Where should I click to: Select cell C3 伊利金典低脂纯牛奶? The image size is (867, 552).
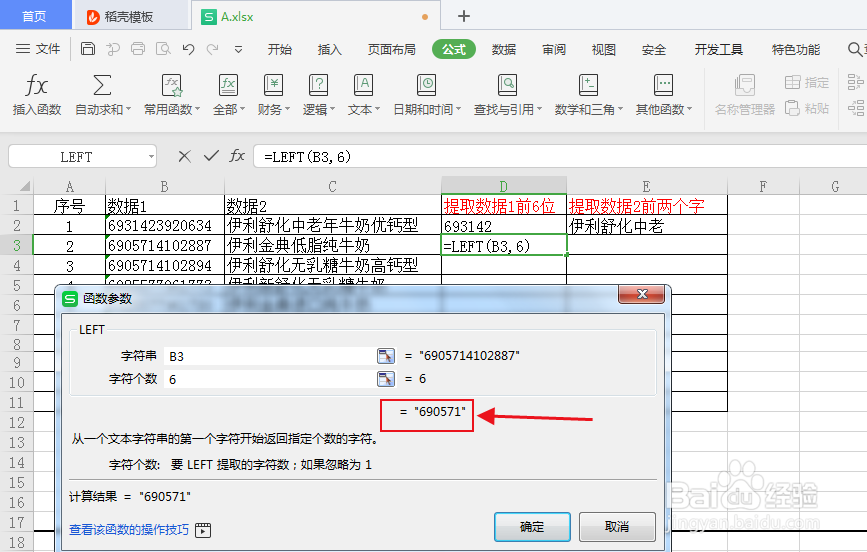332,245
